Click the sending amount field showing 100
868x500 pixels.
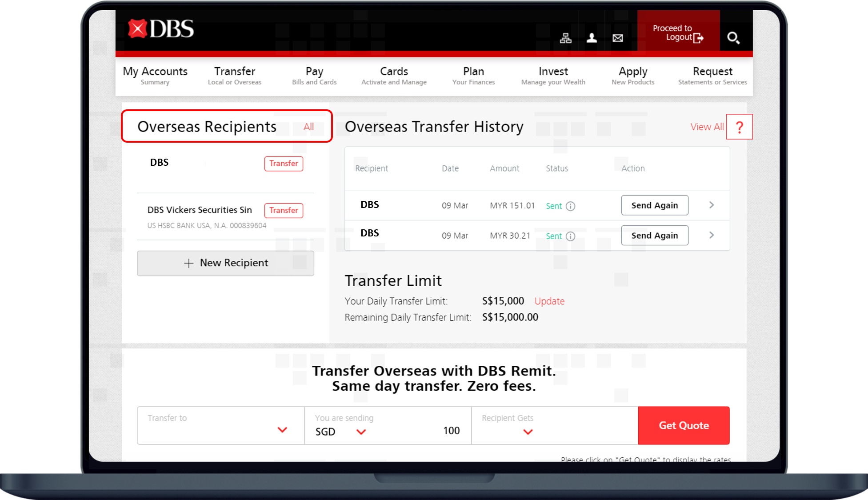pyautogui.click(x=451, y=431)
